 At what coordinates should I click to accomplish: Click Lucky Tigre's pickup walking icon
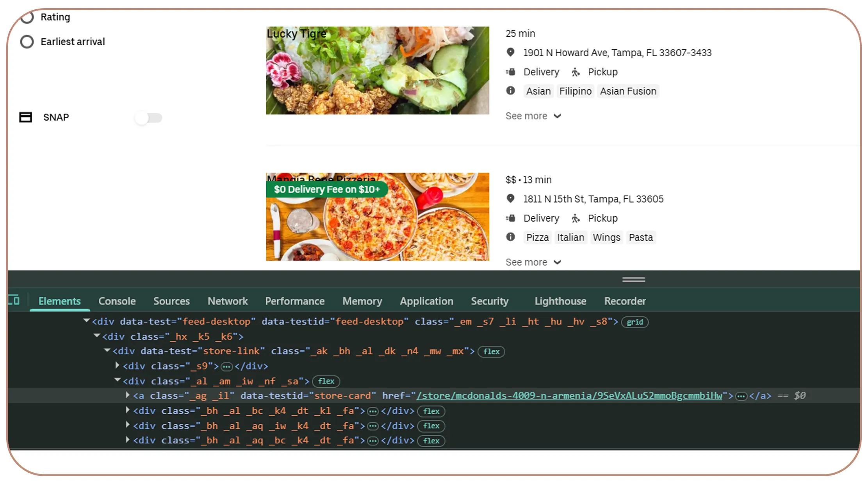pos(576,72)
